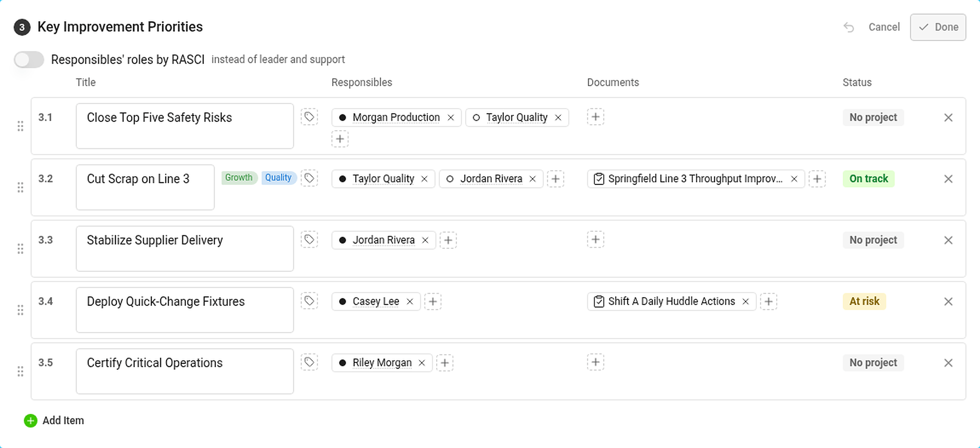Image resolution: width=980 pixels, height=448 pixels.
Task: Add responsible to Stabilize Supplier Delivery
Action: (x=448, y=240)
